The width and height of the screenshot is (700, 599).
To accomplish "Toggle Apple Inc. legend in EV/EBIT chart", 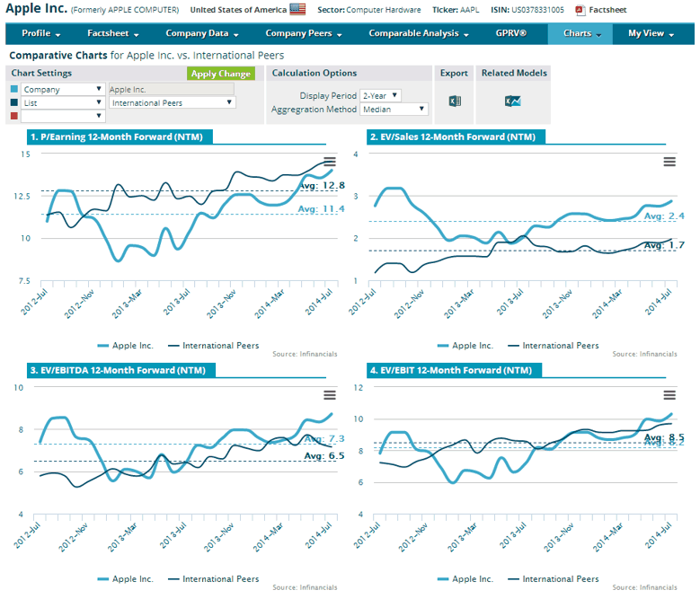I will click(465, 579).
